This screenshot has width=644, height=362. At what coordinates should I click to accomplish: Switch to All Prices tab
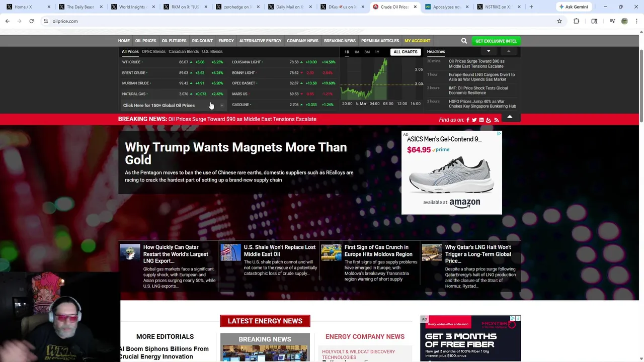click(x=130, y=51)
